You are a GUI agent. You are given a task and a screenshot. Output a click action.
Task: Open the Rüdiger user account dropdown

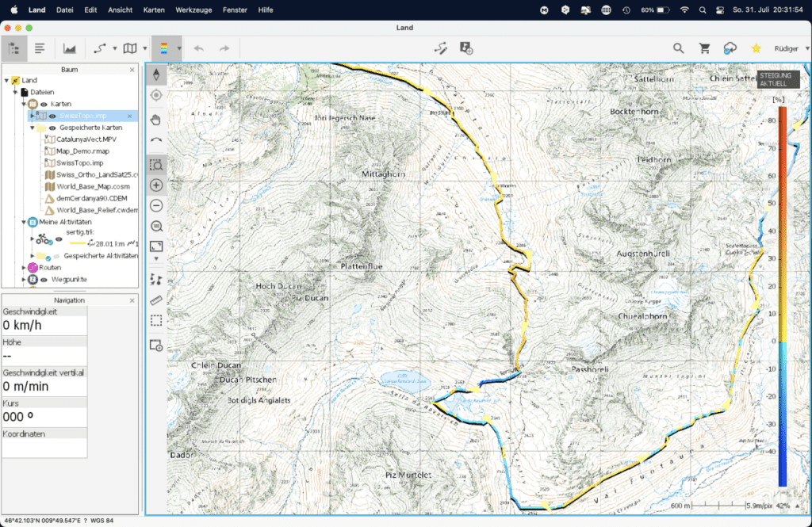tap(787, 48)
